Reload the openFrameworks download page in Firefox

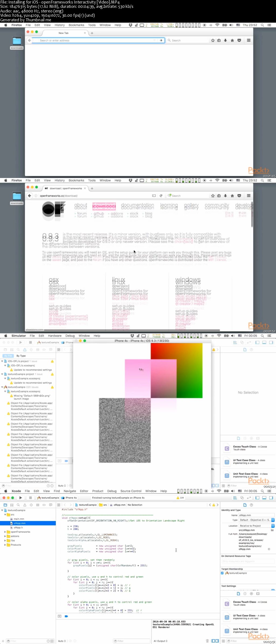[x=161, y=196]
